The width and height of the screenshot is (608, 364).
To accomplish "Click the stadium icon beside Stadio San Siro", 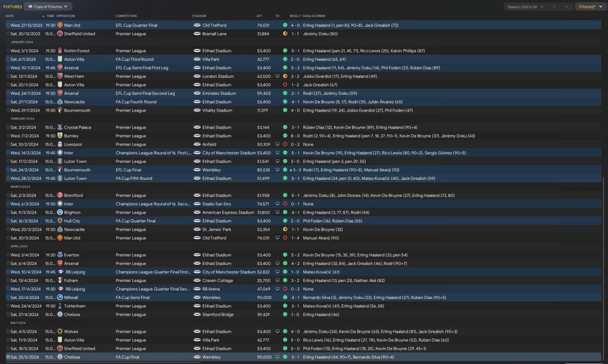I will [x=197, y=204].
